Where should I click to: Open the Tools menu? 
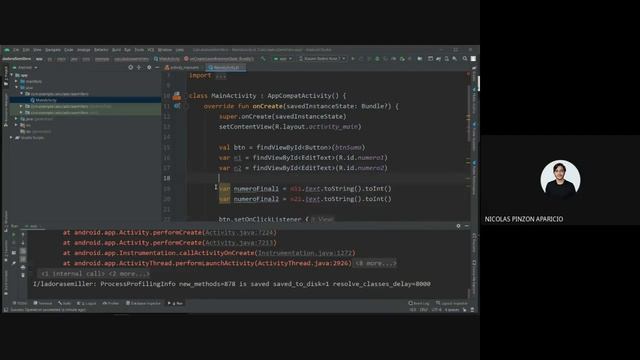[x=139, y=50]
